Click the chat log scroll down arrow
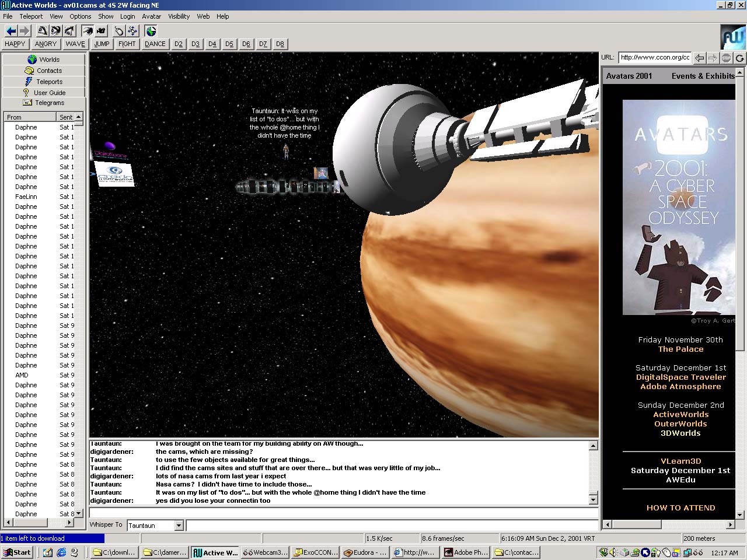The image size is (747, 560). pyautogui.click(x=593, y=500)
